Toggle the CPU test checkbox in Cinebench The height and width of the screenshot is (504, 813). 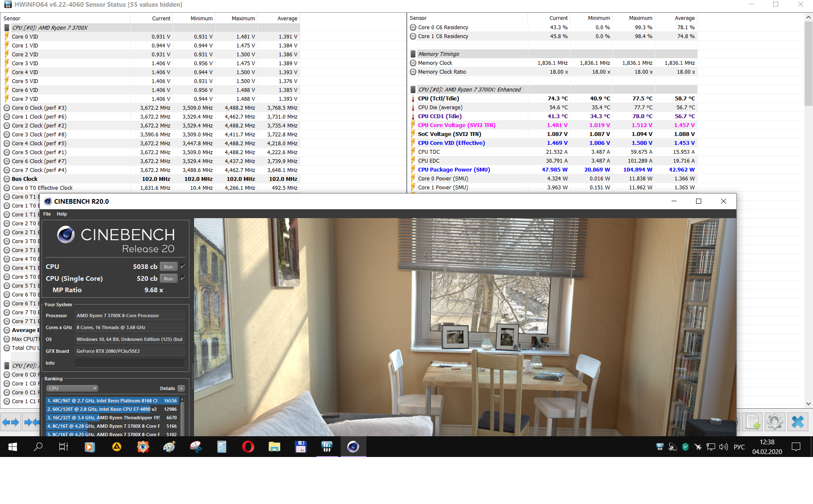pos(183,266)
